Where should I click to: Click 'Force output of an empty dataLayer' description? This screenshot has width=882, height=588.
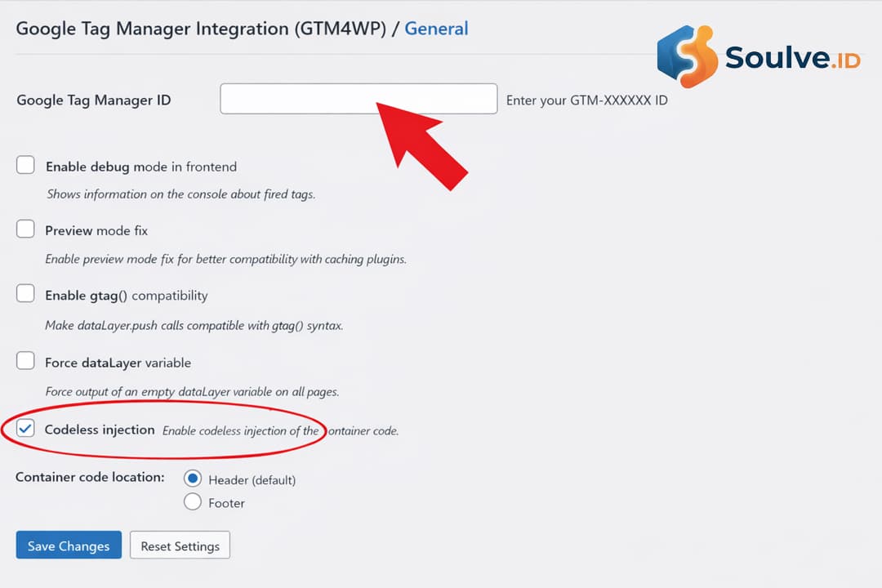[192, 392]
